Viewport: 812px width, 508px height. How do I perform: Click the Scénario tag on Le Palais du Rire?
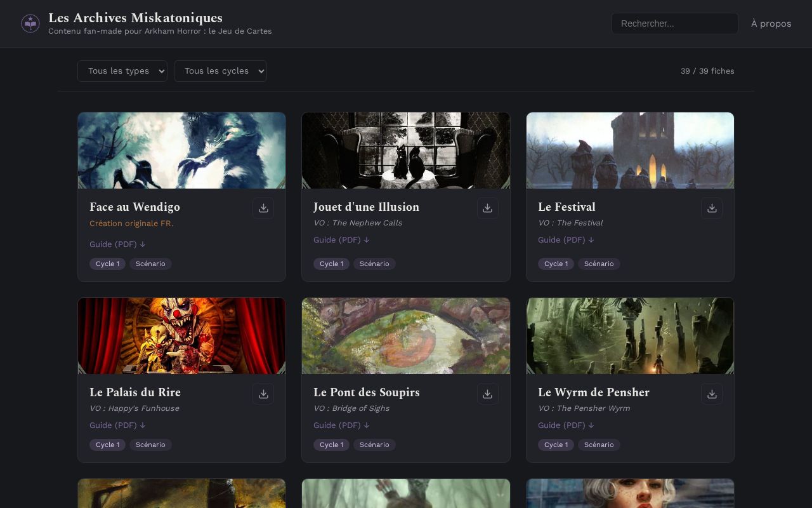click(150, 445)
